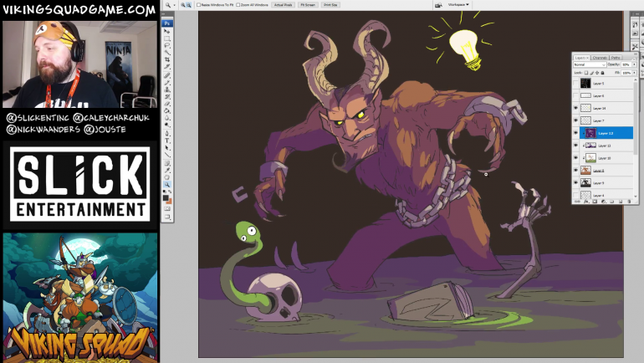Open Zoom tool preset picker arrow
The height and width of the screenshot is (363, 644).
(x=174, y=5)
